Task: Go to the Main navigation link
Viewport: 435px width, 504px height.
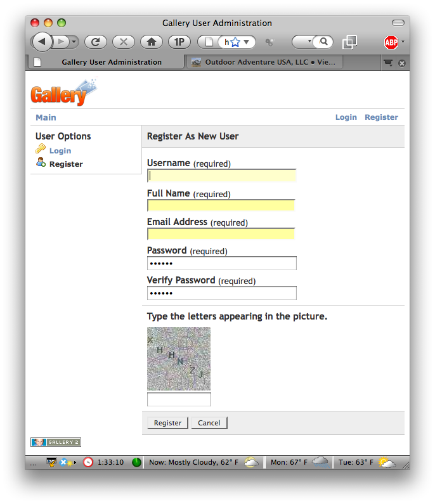Action: 46,117
